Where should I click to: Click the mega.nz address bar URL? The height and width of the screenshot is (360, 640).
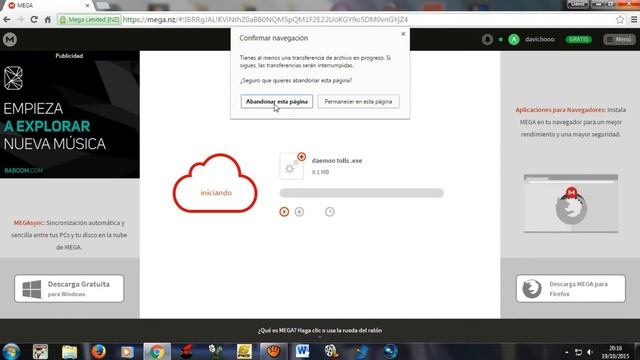tap(265, 20)
